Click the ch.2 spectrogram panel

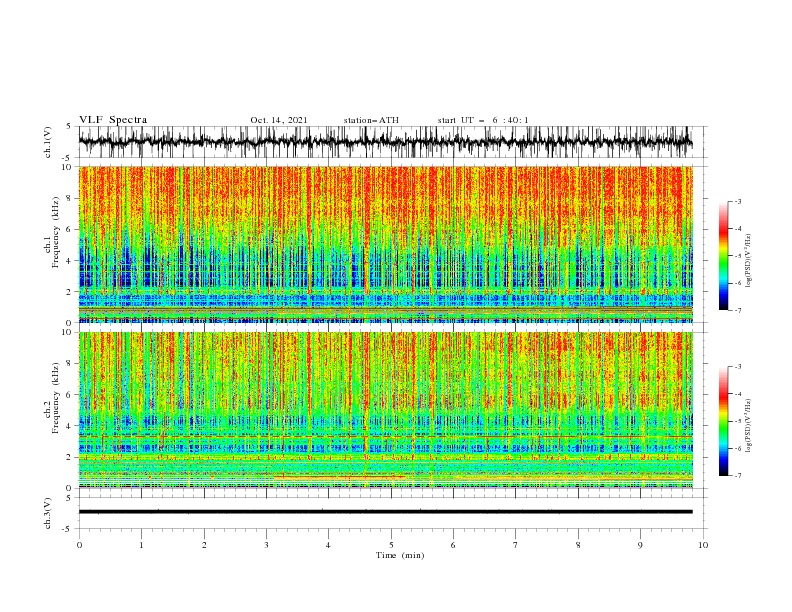[x=385, y=410]
